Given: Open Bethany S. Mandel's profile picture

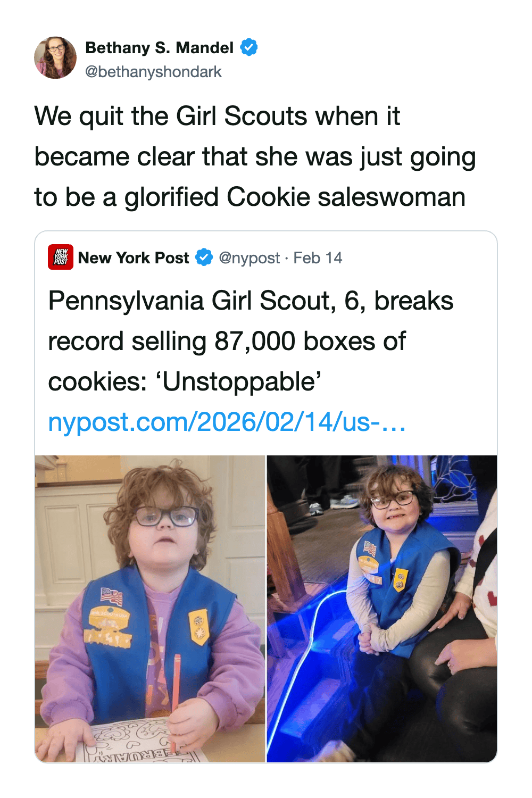Looking at the screenshot, I should (55, 58).
